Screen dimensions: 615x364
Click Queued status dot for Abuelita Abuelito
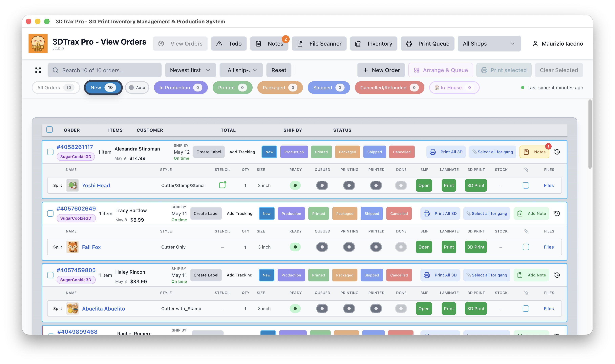click(x=322, y=309)
